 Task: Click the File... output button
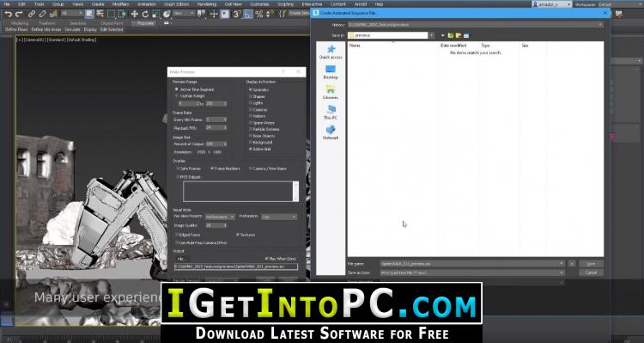tap(183, 259)
